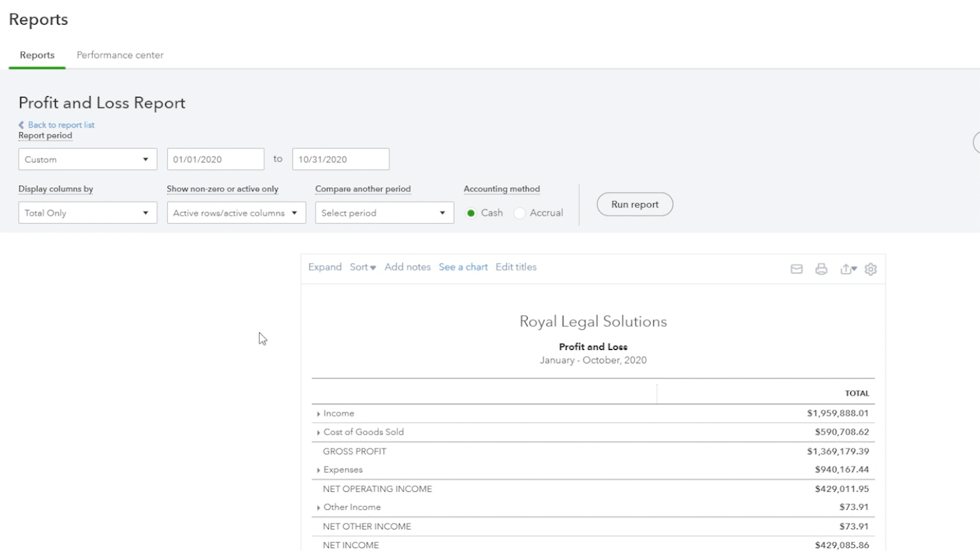Click the Display columns by label
980x551 pixels.
coord(56,189)
